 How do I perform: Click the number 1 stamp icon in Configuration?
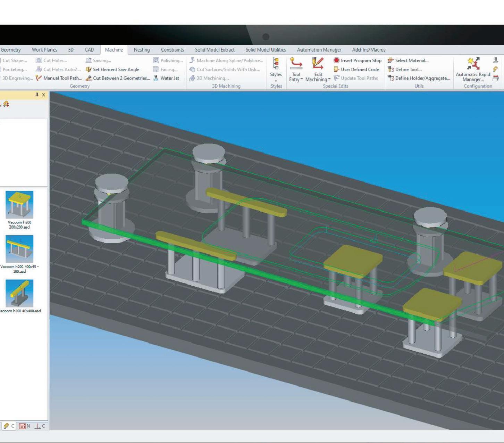click(496, 60)
